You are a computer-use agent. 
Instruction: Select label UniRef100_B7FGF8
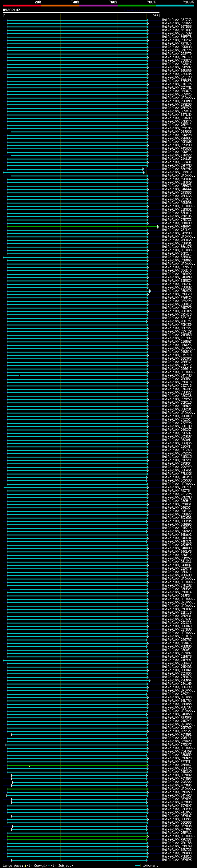[x=177, y=81]
